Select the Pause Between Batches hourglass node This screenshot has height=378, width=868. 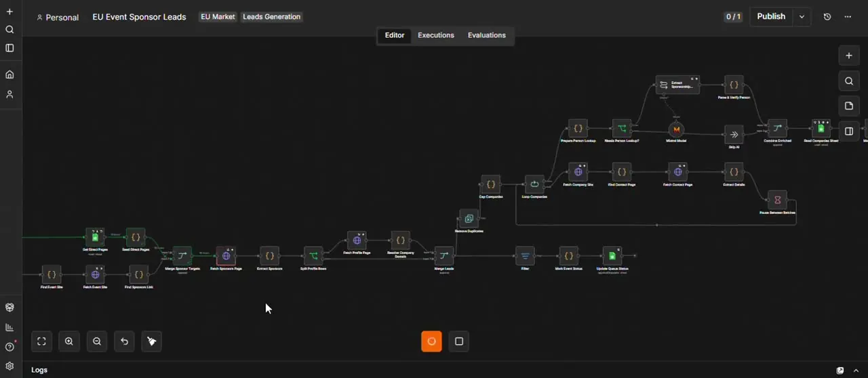(778, 200)
